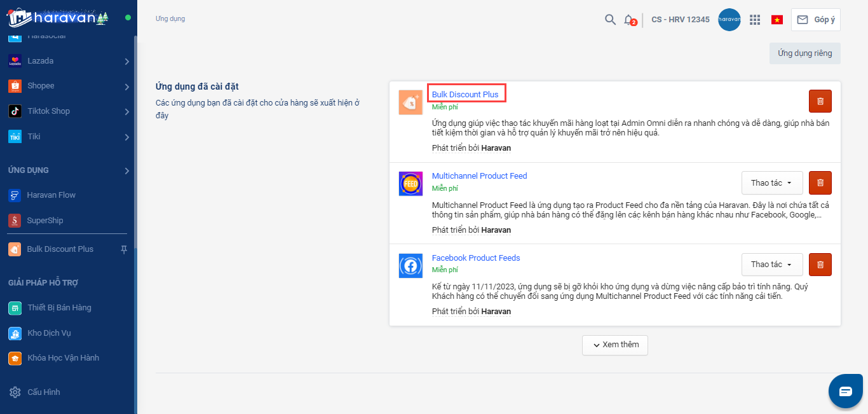The height and width of the screenshot is (414, 868).
Task: Delete Bulk Discount Plus with trash icon
Action: click(820, 101)
